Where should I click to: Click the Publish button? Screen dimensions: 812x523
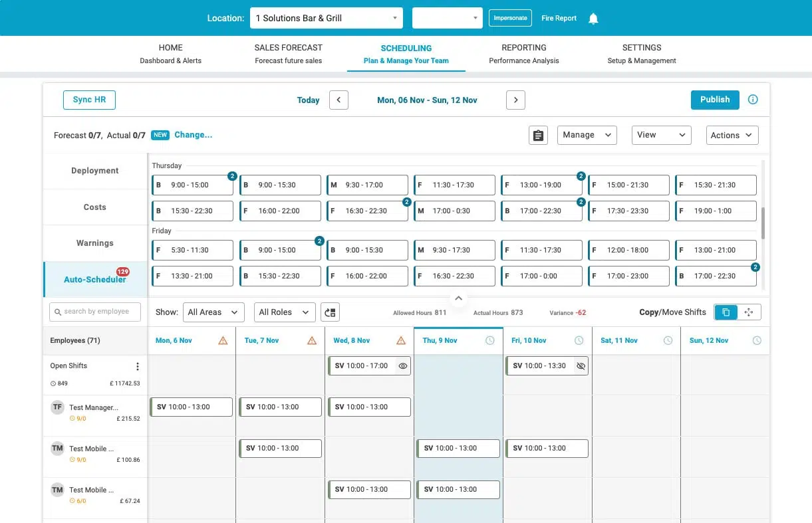coord(714,99)
